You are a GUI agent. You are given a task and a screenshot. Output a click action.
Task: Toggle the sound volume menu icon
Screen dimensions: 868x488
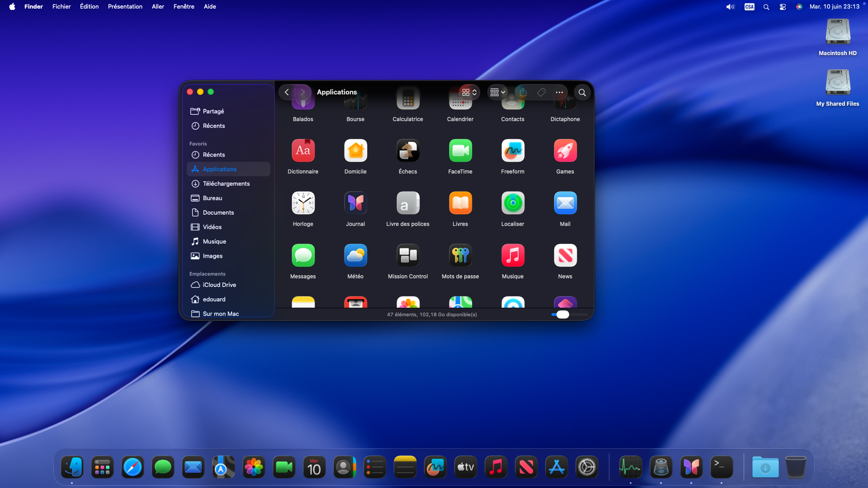click(x=730, y=7)
